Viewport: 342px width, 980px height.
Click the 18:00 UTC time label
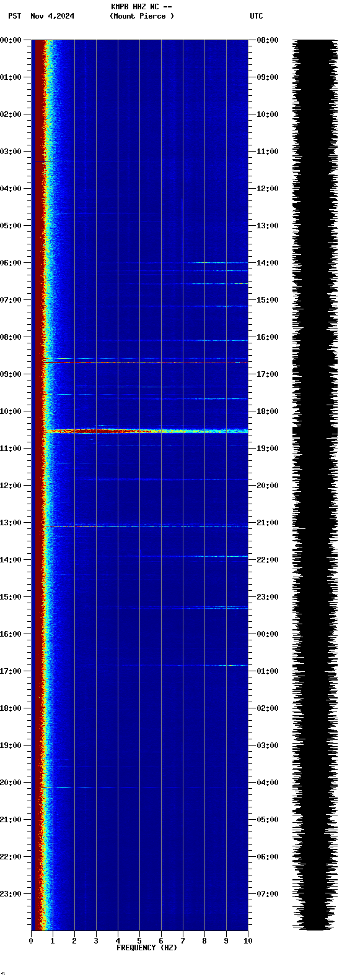point(268,411)
